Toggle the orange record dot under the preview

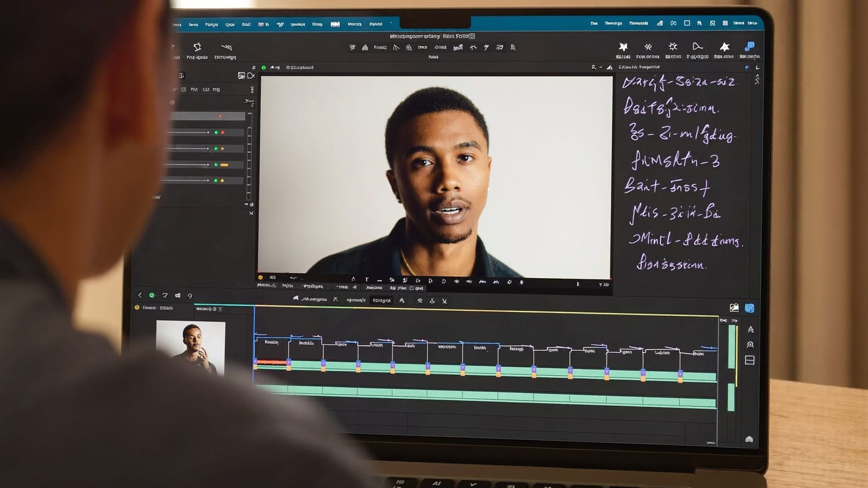(260, 278)
